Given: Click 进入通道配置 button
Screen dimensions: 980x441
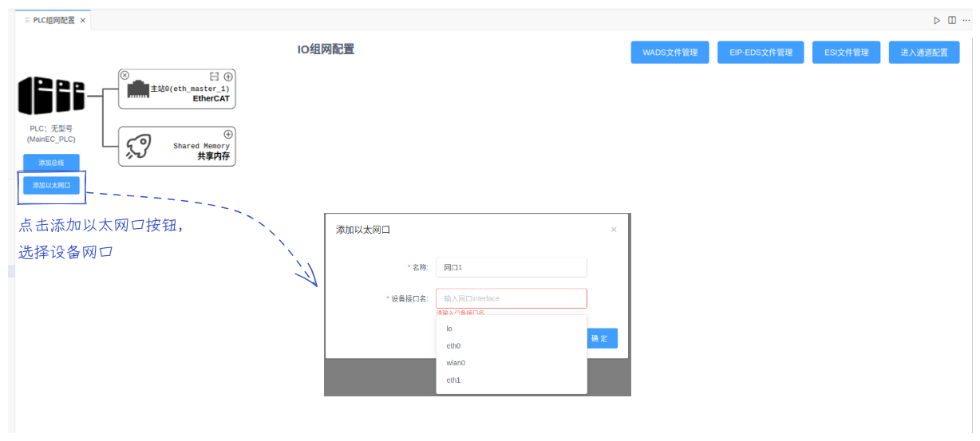Looking at the screenshot, I should 924,53.
